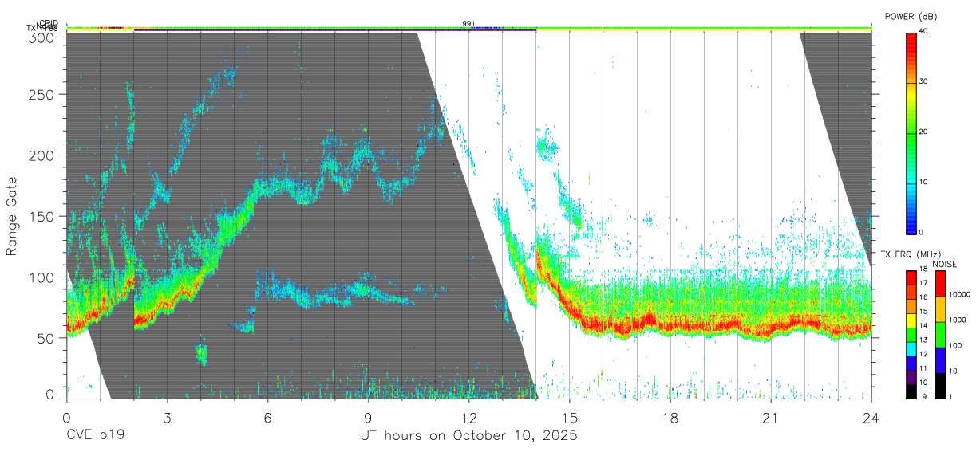The image size is (980, 452).
Task: Click the 100 label on the noise scale
Action: click(954, 345)
